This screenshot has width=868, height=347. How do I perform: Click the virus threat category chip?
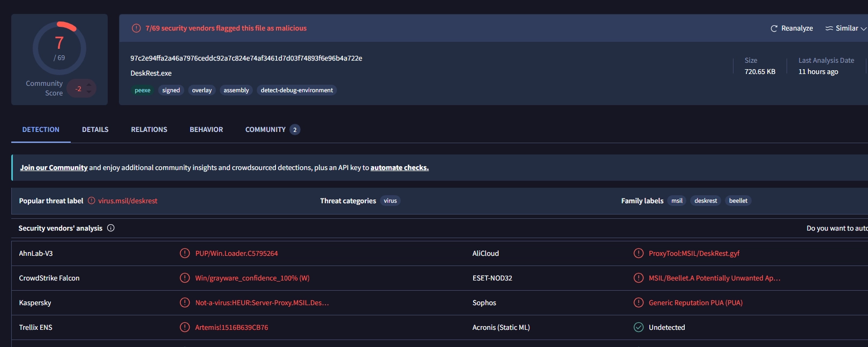(x=390, y=201)
